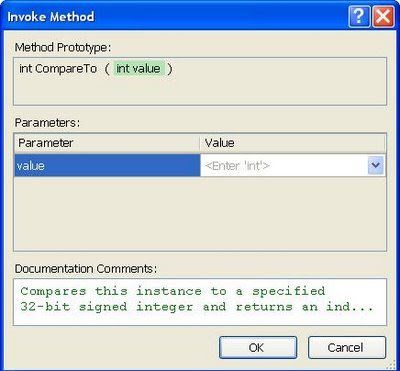This screenshot has width=400, height=371.
Task: Select the value parameter row
Action: coord(200,165)
